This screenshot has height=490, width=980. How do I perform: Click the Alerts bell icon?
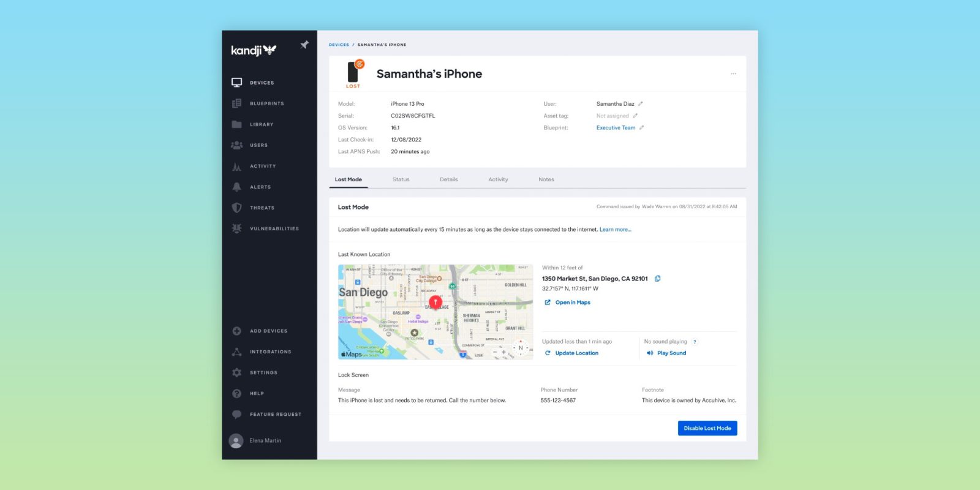[237, 187]
